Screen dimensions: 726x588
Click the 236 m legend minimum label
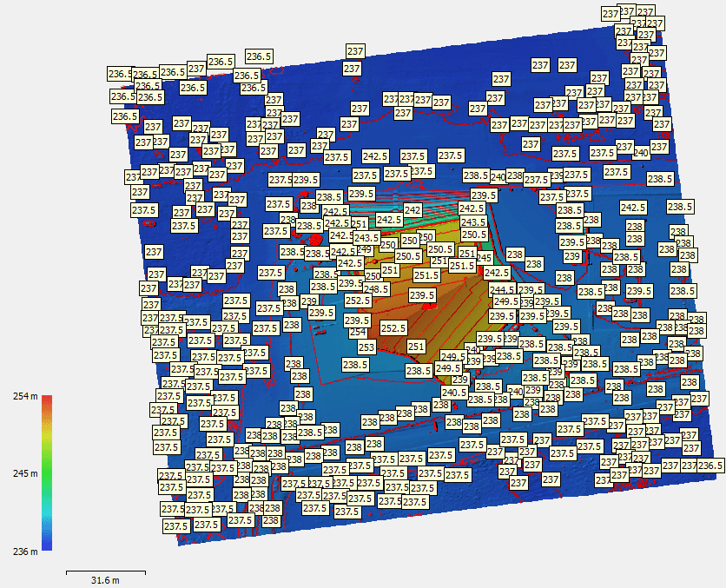23,552
